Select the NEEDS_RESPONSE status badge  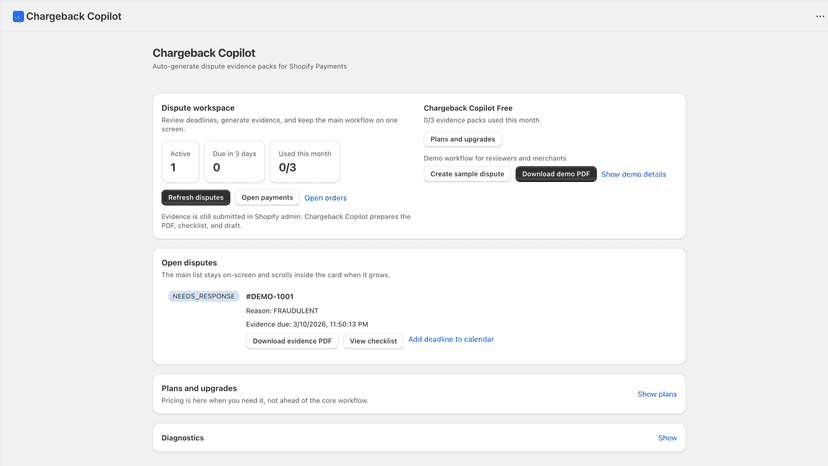click(x=203, y=296)
